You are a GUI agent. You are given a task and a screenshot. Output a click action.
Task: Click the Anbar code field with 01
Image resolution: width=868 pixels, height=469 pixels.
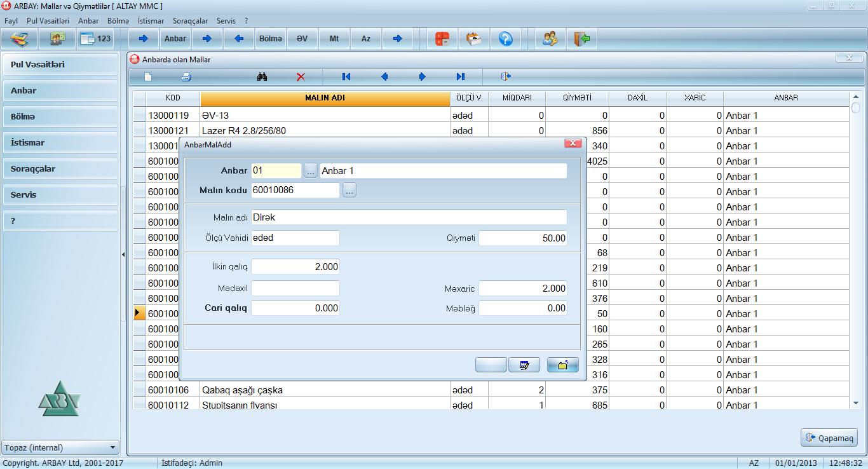276,171
